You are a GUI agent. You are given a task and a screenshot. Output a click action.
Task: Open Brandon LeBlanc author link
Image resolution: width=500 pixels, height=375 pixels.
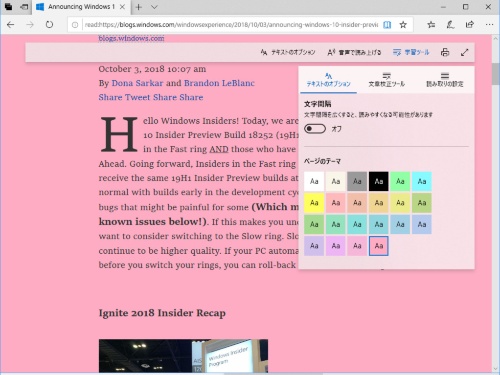point(219,83)
